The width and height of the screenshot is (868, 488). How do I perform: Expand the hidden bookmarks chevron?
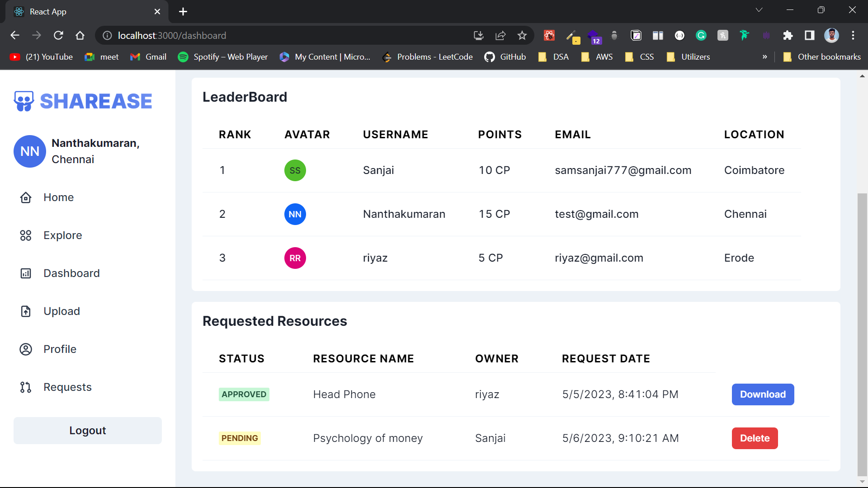[x=764, y=57]
